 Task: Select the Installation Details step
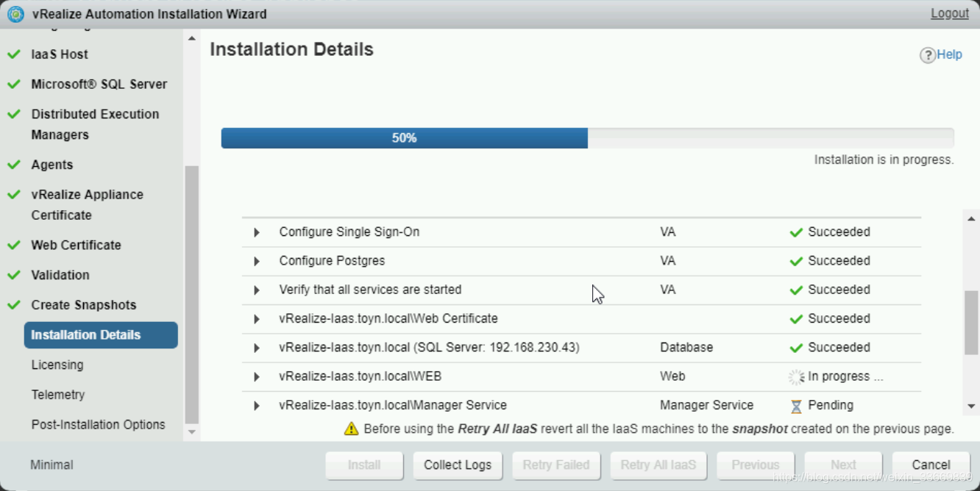click(101, 335)
